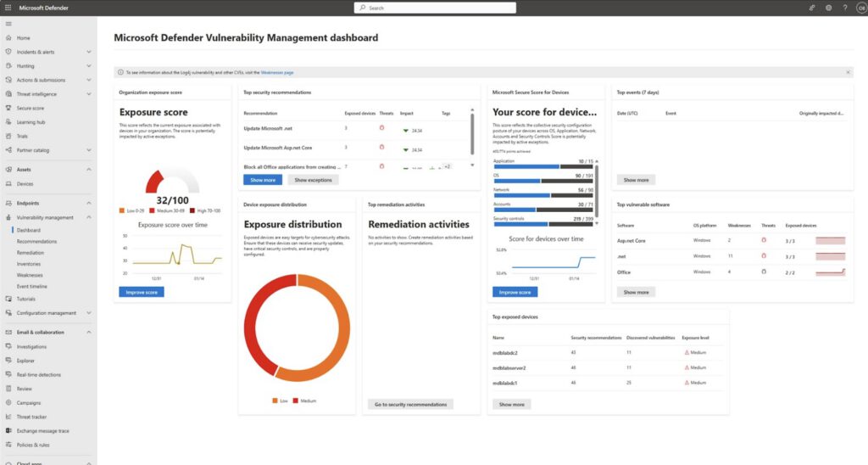Click the recommendations list scrollbar
Viewport: 868px width, 465px height.
[x=472, y=135]
